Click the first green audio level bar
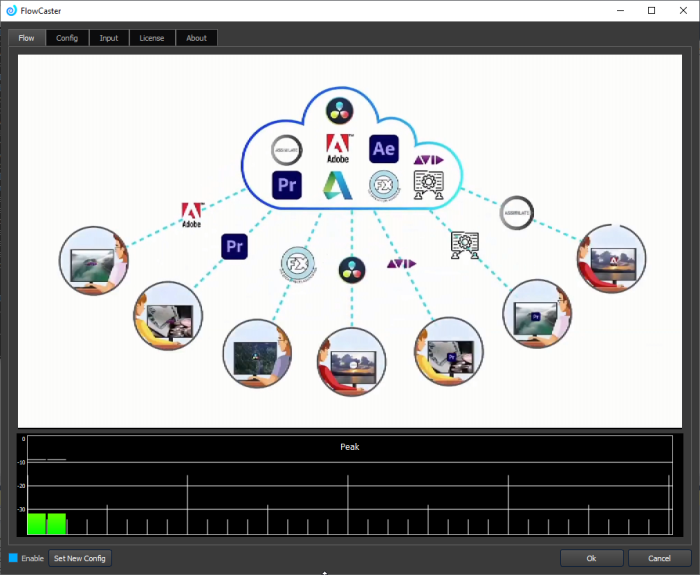The height and width of the screenshot is (575, 700). 37,524
